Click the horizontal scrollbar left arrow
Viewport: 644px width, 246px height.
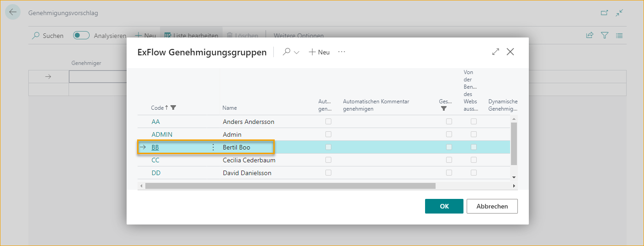click(x=141, y=186)
